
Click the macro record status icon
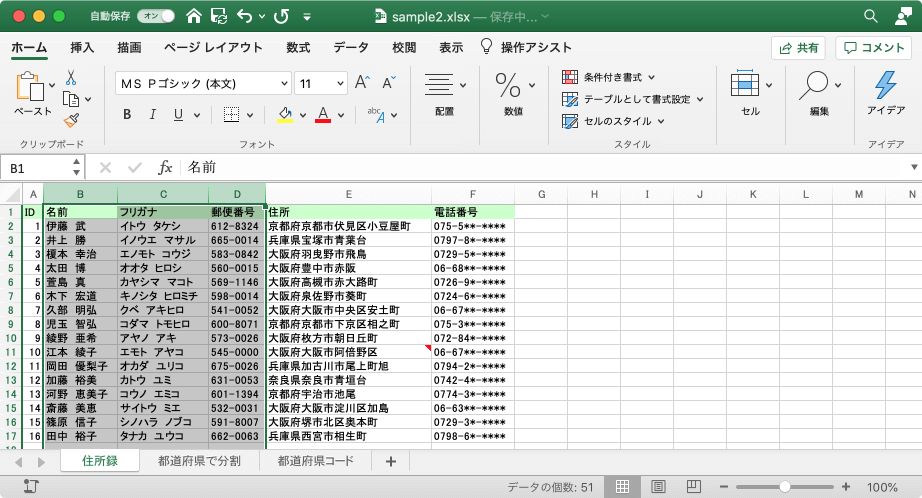pos(31,486)
